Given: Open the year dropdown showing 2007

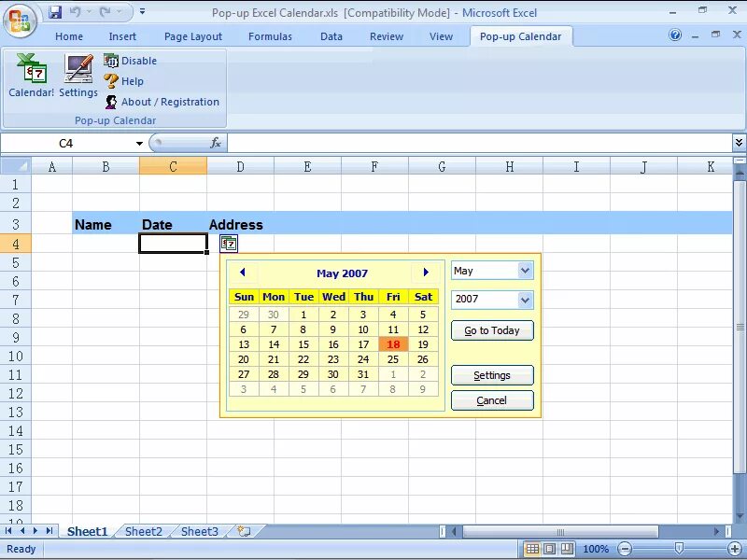Looking at the screenshot, I should (525, 300).
